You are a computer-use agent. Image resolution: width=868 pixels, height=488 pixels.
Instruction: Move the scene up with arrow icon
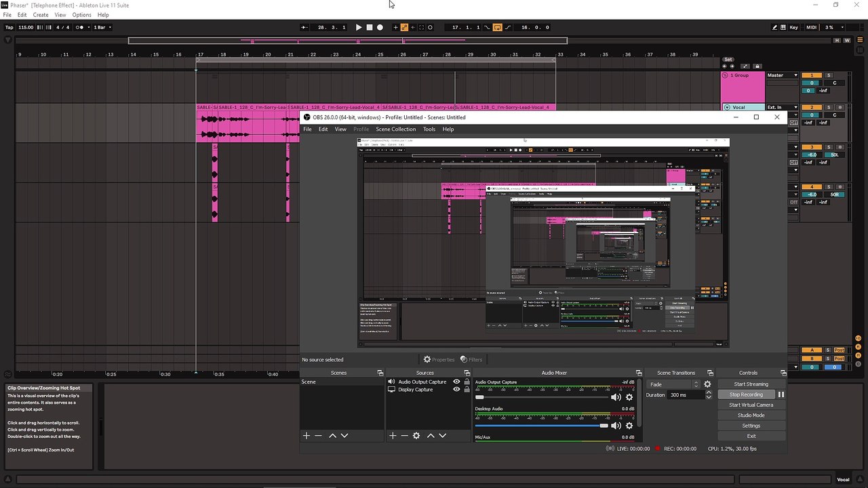(332, 436)
